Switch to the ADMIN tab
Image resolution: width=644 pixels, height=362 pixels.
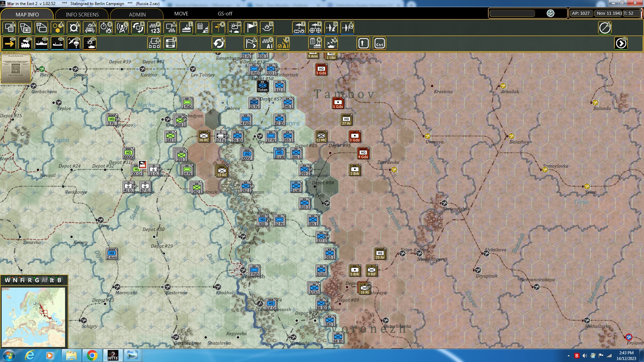click(x=137, y=14)
